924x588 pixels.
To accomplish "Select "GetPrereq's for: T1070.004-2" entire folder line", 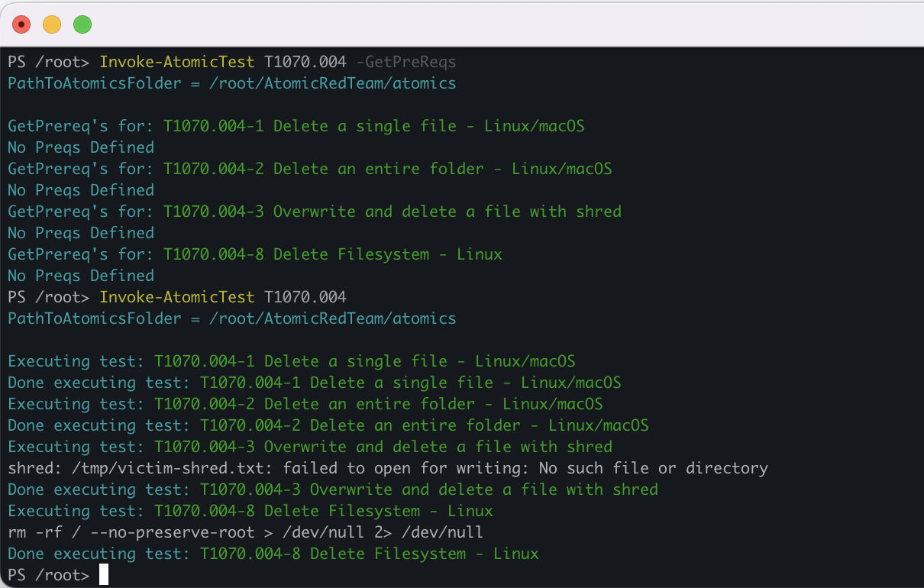I will 309,168.
